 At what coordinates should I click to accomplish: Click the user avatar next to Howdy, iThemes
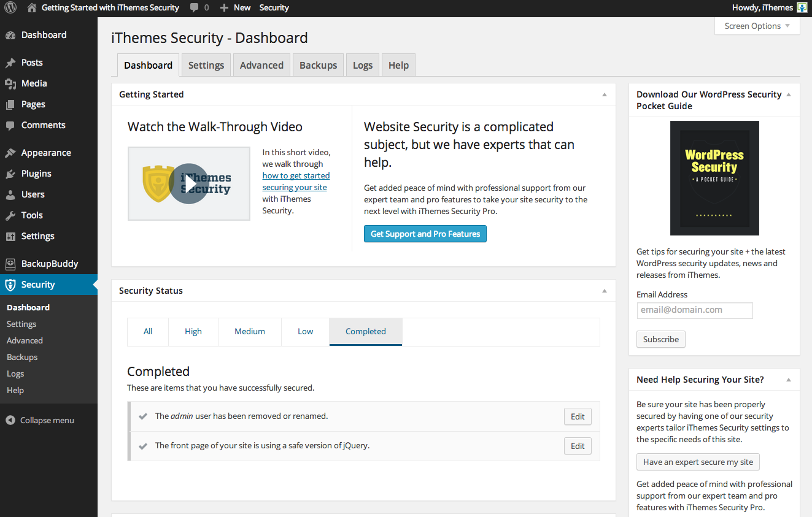pos(802,7)
